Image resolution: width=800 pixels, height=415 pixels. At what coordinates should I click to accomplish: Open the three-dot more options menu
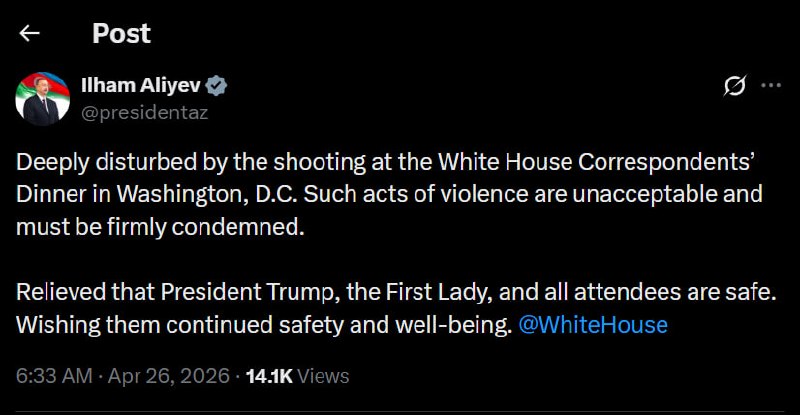(770, 87)
